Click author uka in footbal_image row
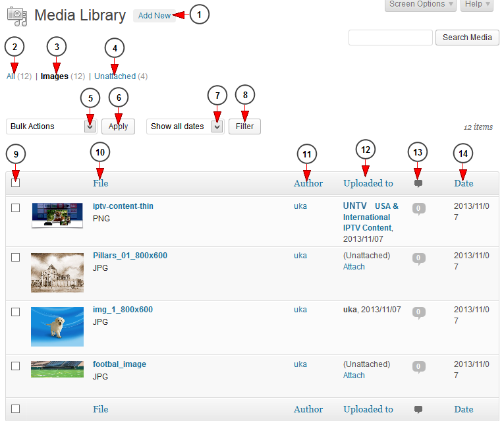 [x=300, y=364]
